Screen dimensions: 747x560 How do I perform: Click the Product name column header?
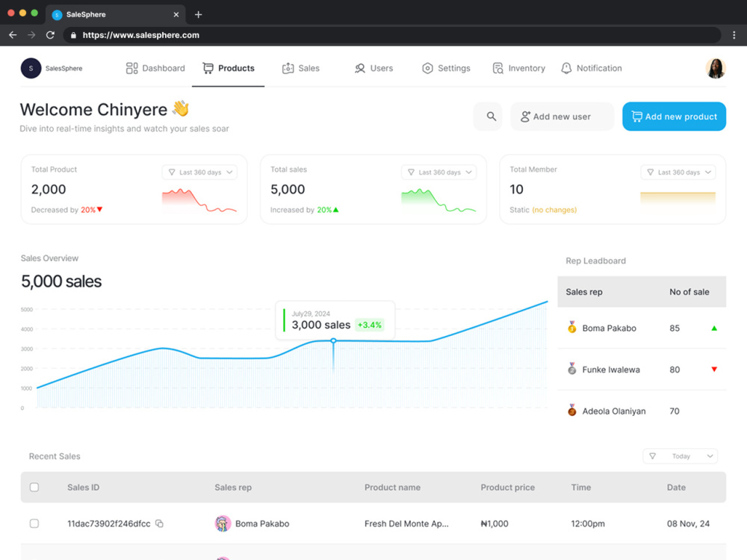[392, 487]
